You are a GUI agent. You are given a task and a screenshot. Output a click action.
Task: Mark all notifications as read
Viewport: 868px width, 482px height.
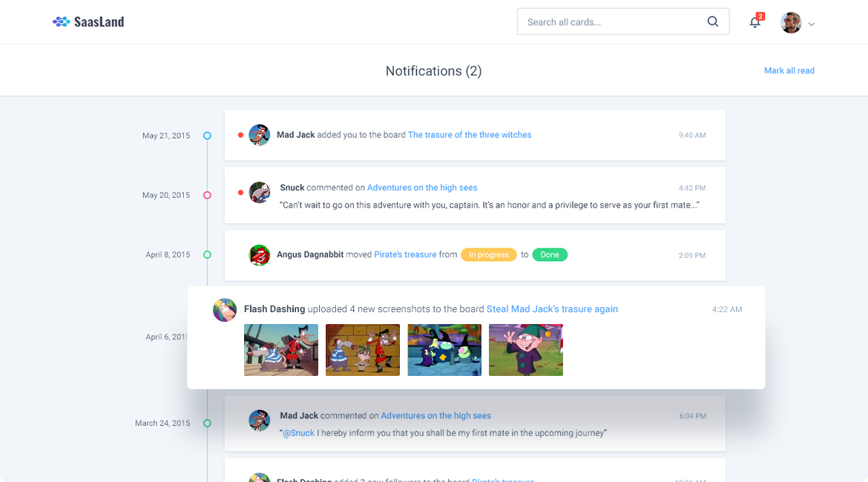point(789,70)
